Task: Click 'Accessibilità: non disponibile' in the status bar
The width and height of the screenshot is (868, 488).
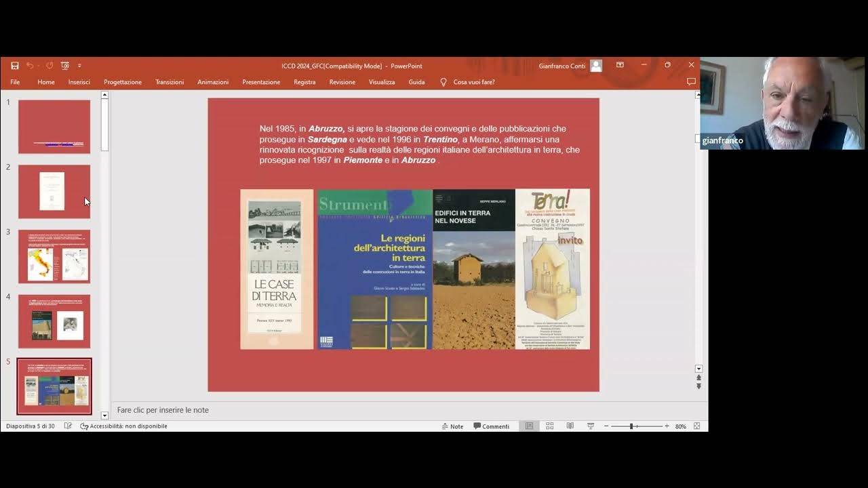Action: [124, 426]
